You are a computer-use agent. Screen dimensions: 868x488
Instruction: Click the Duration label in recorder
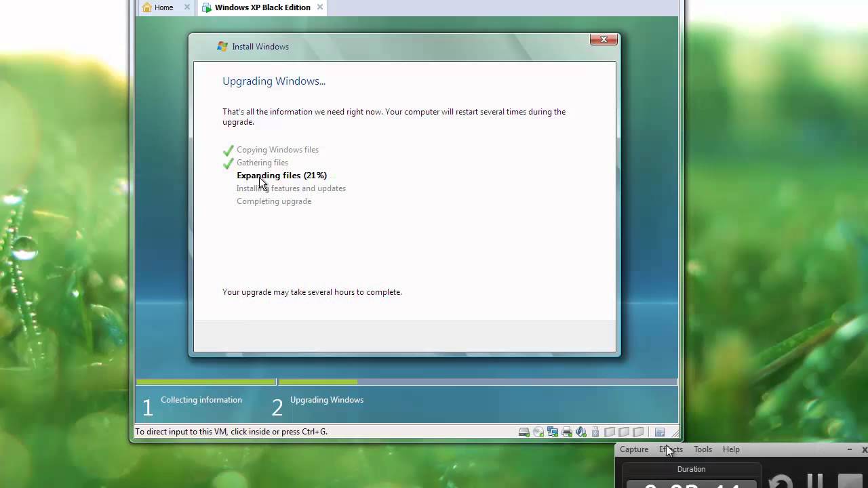[691, 469]
